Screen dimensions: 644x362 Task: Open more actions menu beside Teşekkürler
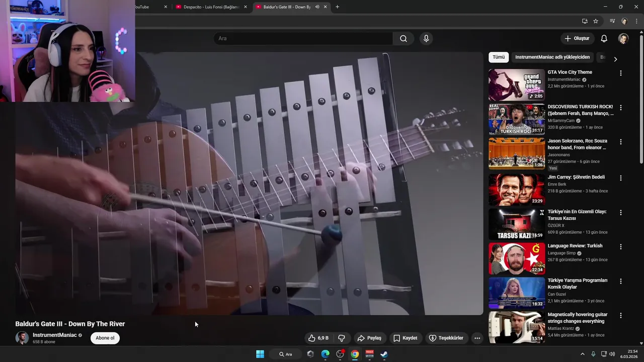point(477,338)
